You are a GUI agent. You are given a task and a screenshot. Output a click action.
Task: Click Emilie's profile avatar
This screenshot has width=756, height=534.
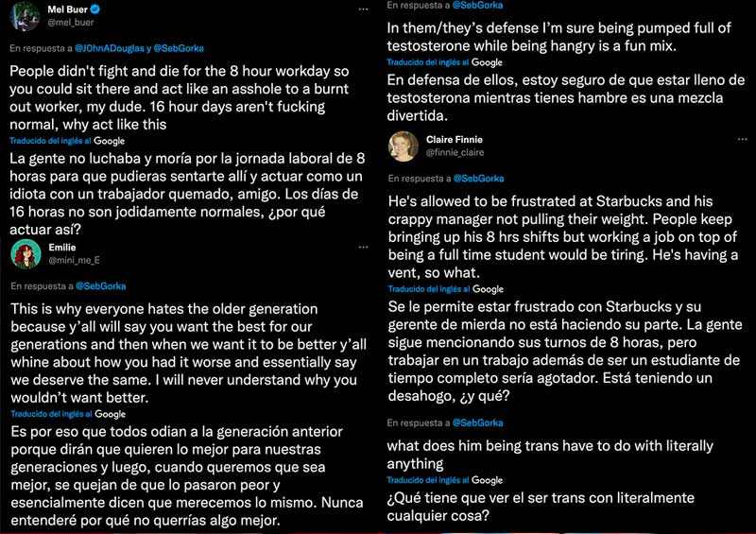26,253
